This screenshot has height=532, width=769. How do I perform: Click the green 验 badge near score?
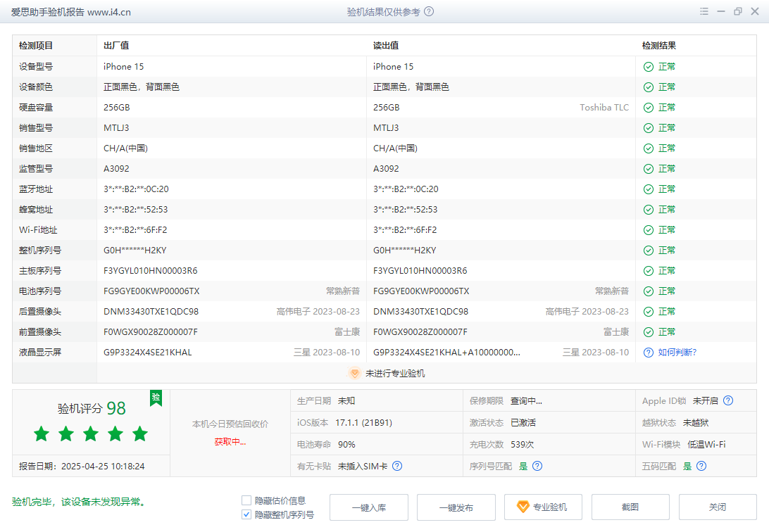[x=156, y=398]
